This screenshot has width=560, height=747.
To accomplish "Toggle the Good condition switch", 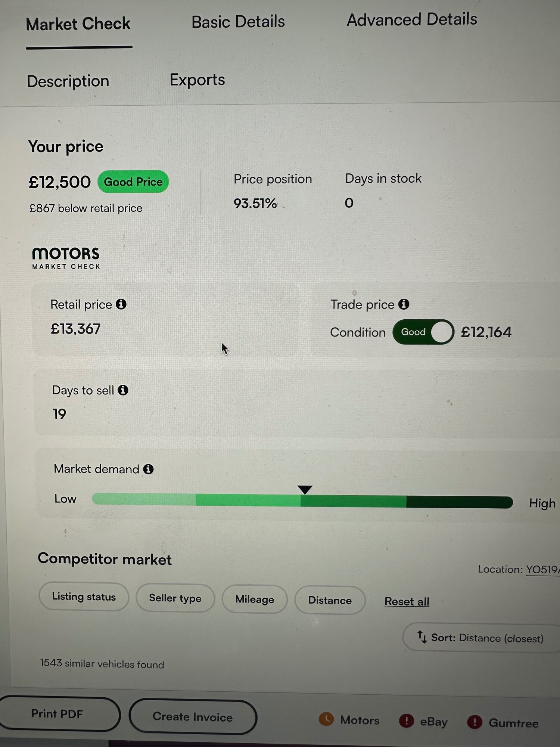I will pos(423,332).
